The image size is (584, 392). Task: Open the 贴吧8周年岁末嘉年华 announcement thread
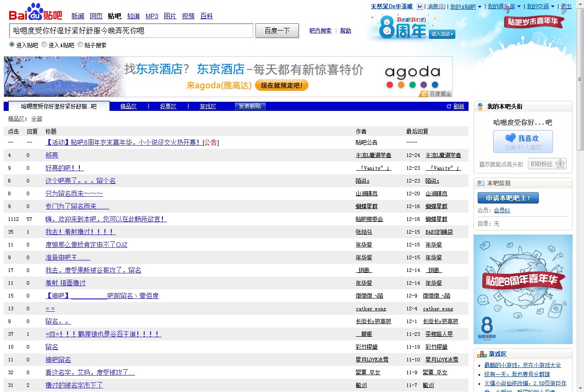pos(124,142)
